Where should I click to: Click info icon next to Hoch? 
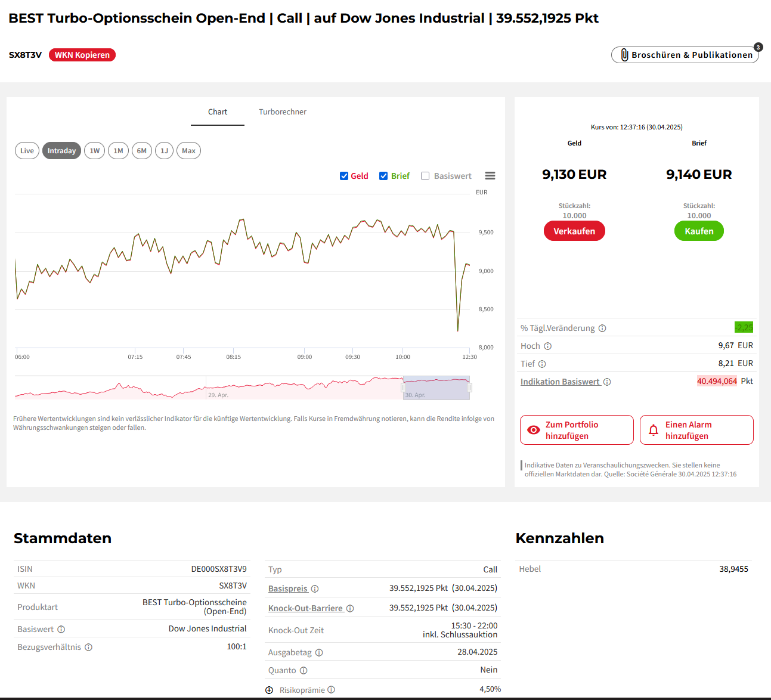point(548,346)
